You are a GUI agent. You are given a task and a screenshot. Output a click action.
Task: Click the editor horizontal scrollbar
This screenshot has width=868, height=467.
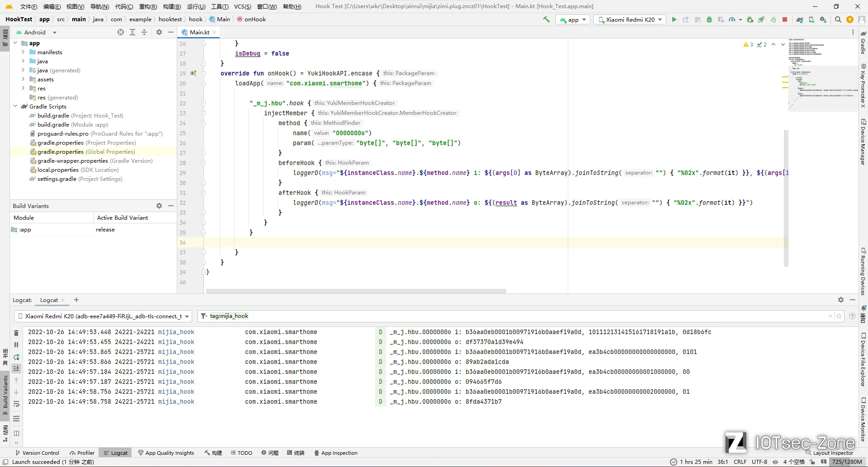pyautogui.click(x=356, y=291)
